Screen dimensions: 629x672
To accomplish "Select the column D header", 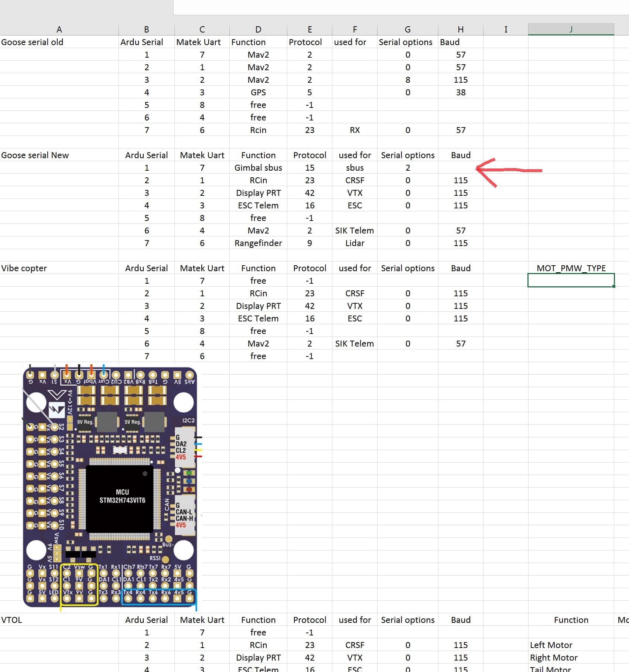I will point(258,30).
